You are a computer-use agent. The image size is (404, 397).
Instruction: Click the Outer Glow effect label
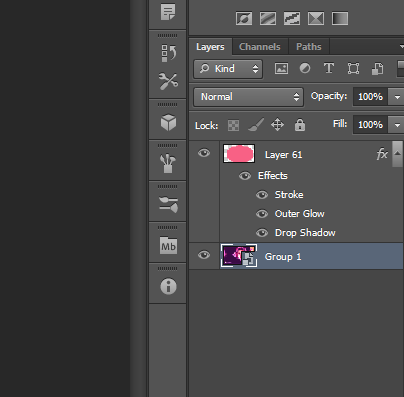coord(300,214)
